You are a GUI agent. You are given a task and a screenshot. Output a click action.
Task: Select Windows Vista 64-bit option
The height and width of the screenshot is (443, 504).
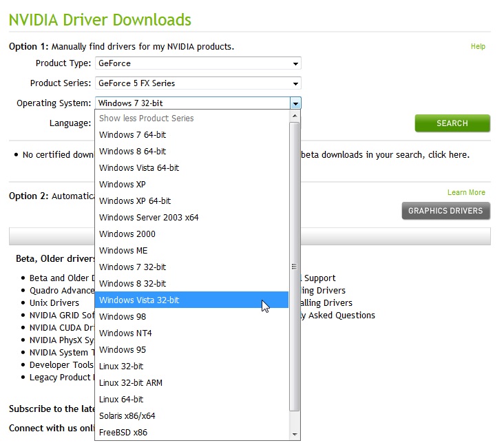[192, 168]
